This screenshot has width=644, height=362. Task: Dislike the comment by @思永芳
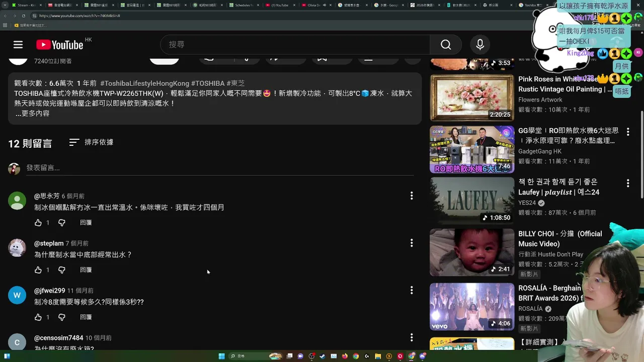pyautogui.click(x=62, y=222)
